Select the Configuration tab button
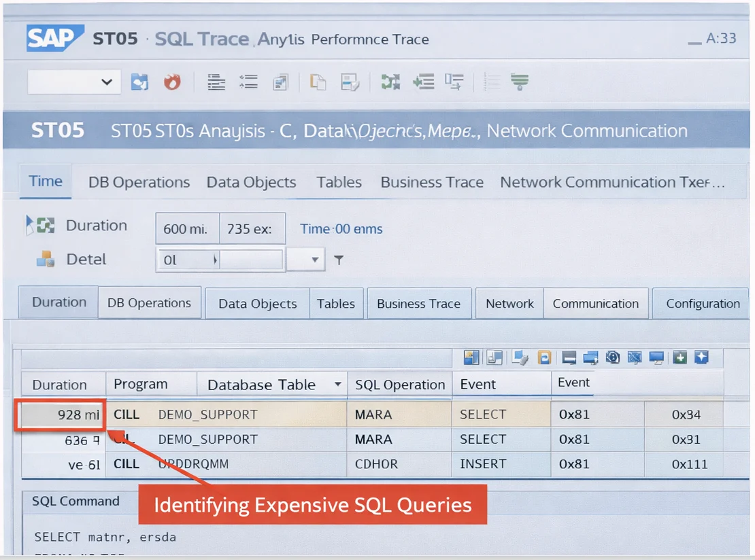This screenshot has width=755, height=560. (703, 304)
